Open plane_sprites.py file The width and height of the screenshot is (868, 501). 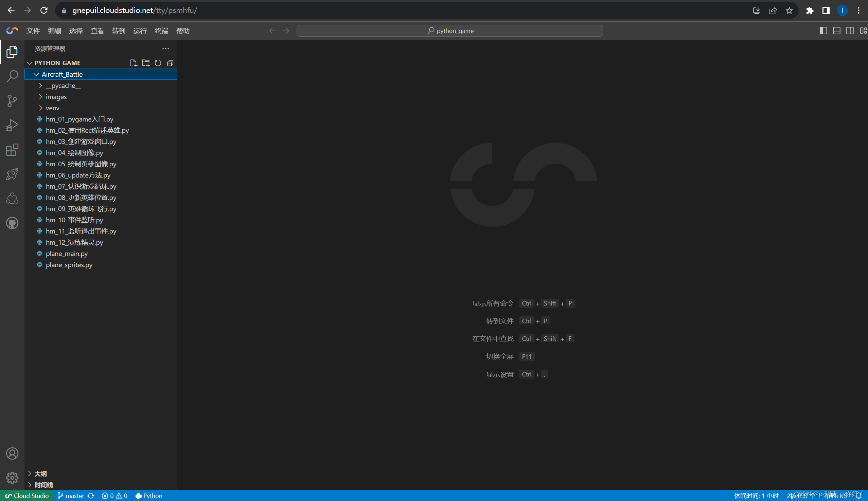69,264
